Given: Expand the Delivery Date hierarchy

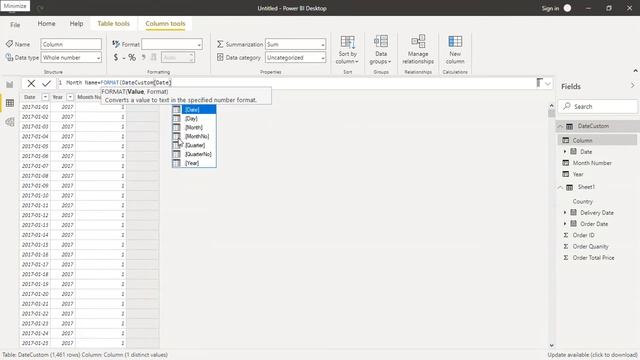Looking at the screenshot, I should click(x=565, y=213).
